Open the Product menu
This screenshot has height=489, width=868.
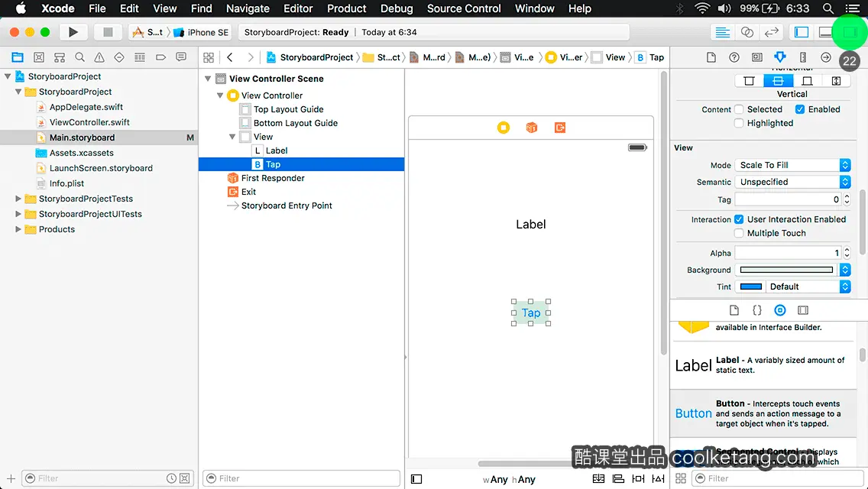click(x=347, y=8)
